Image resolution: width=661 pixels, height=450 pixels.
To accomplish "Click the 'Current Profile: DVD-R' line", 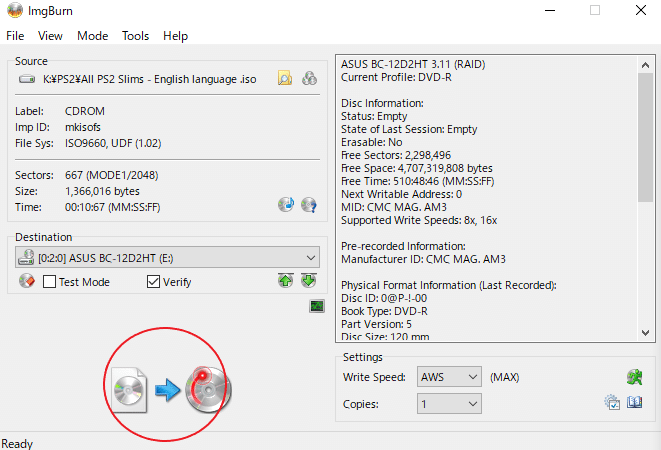I will (396, 78).
